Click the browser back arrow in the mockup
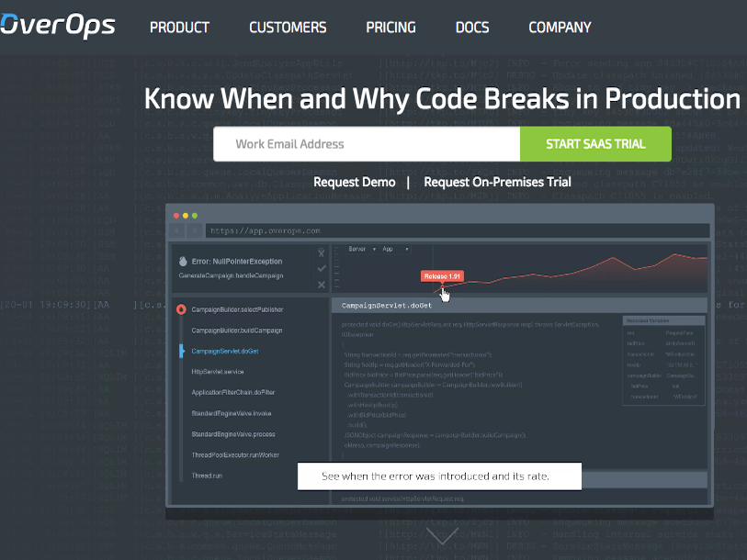The width and height of the screenshot is (747, 560). [178, 230]
